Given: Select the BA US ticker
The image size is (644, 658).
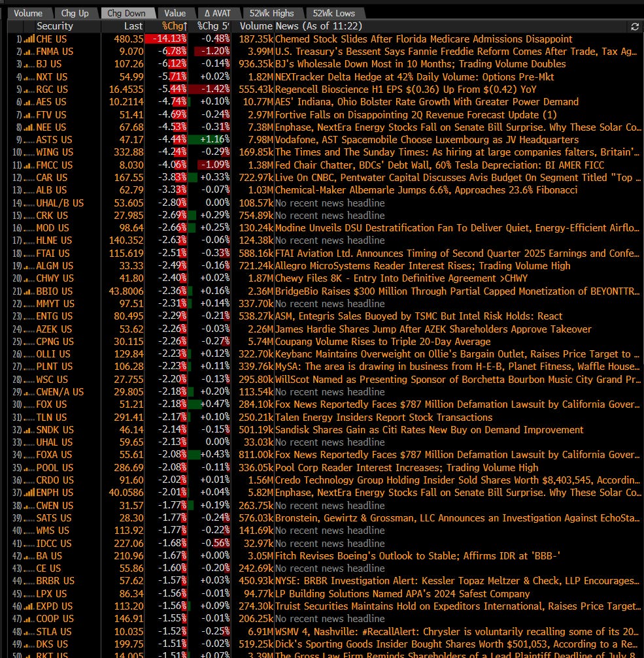Looking at the screenshot, I should (49, 556).
